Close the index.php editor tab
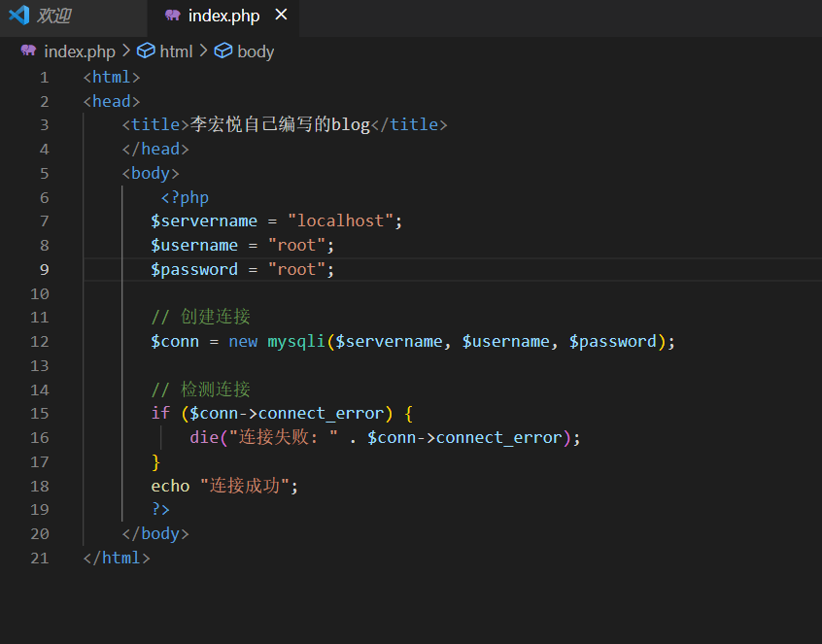This screenshot has width=822, height=644. [x=281, y=15]
